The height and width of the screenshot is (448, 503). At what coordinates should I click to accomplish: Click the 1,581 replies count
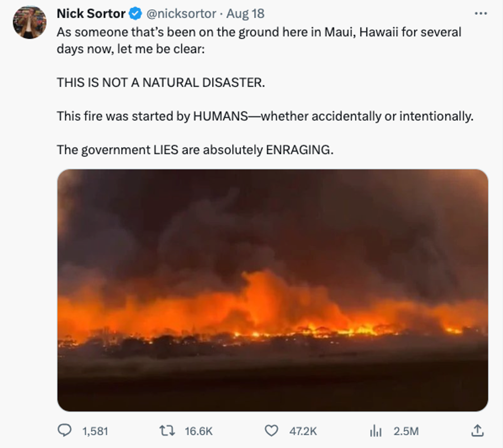95,431
